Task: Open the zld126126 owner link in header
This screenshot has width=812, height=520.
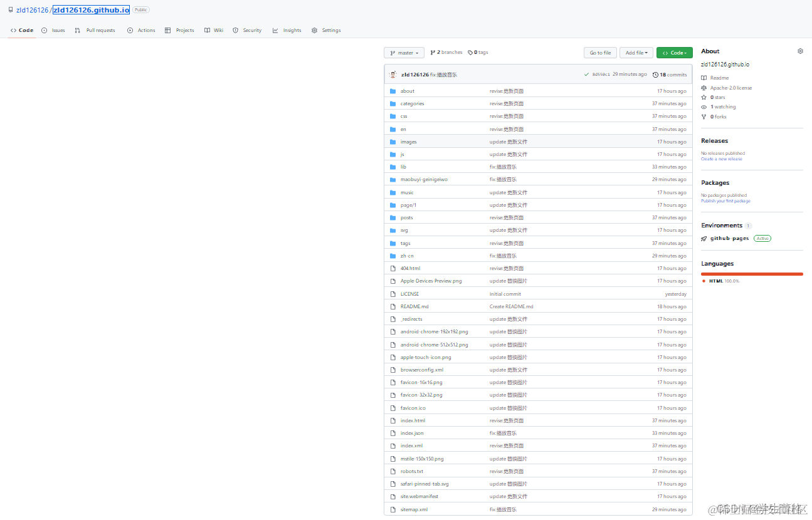Action: click(32, 10)
